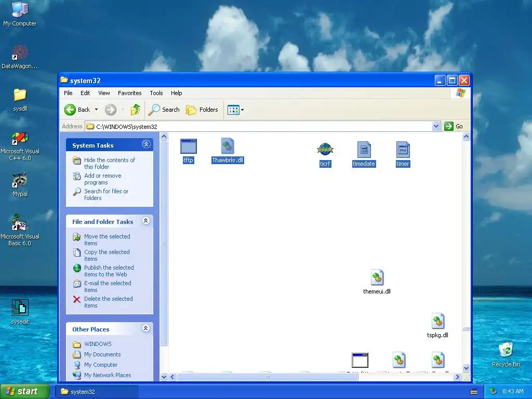Collapse the System Tasks panel
The image size is (532, 399).
146,144
